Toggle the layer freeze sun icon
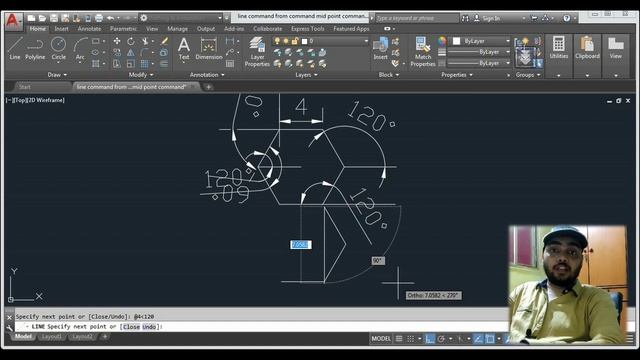 286,41
